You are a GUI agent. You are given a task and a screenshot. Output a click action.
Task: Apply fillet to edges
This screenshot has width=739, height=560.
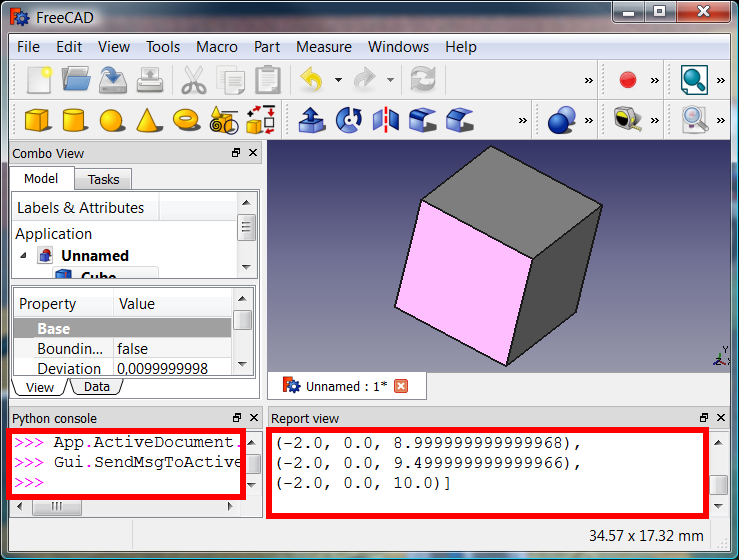pos(423,120)
